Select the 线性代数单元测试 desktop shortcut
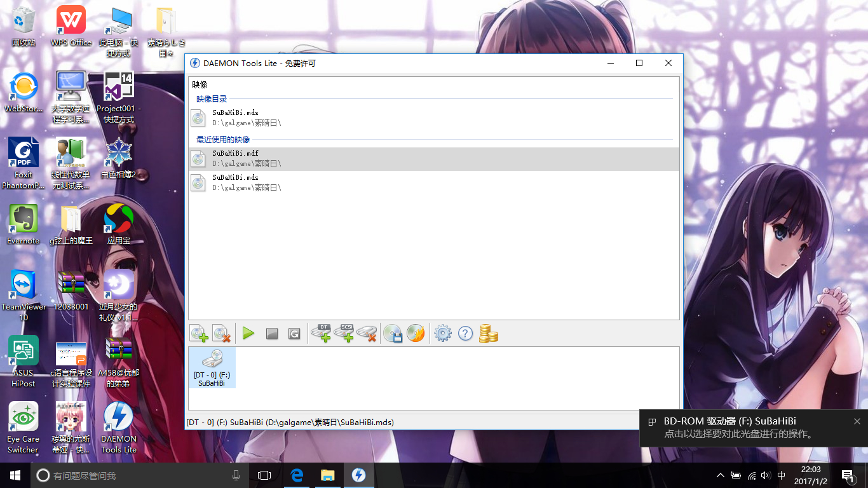Screen dimensions: 868x488 [x=71, y=163]
